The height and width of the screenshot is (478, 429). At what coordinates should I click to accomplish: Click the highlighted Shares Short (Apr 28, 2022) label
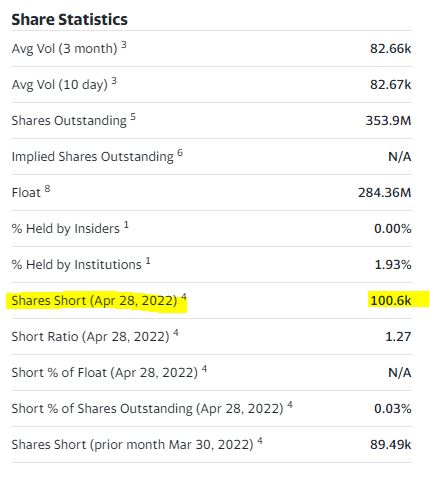tap(94, 301)
